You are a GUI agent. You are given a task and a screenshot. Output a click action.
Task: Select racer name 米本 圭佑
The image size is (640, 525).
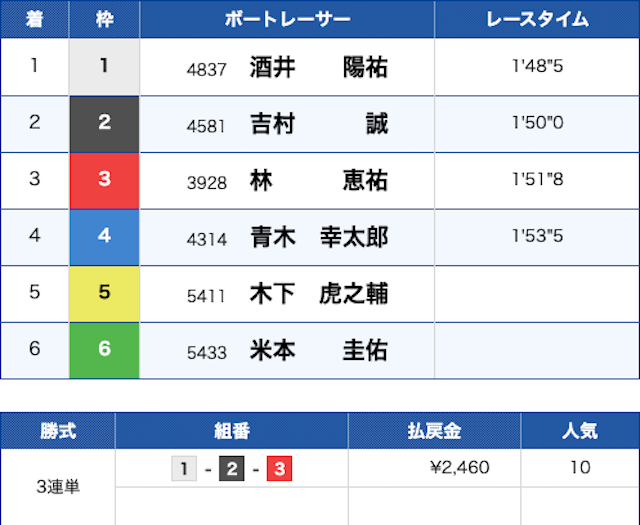click(x=318, y=351)
